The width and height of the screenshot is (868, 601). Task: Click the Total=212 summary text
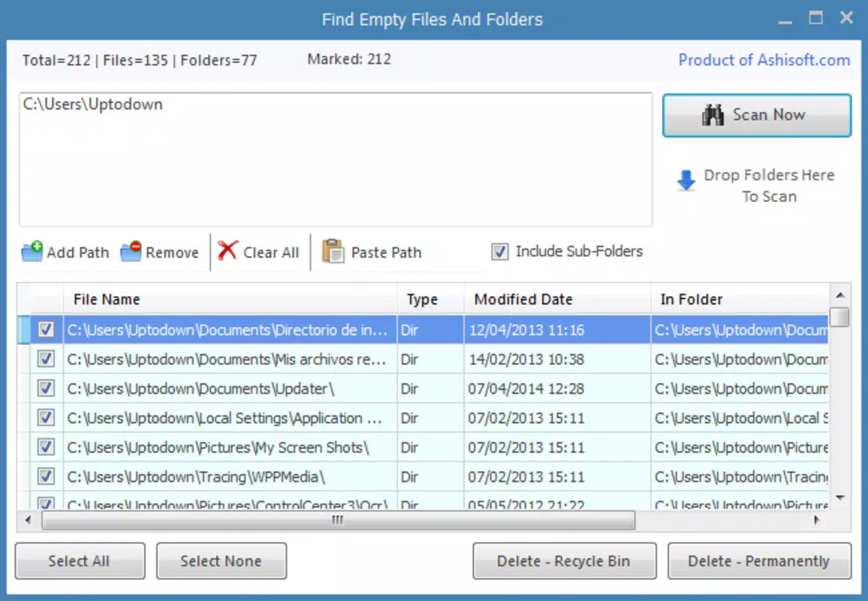[56, 60]
